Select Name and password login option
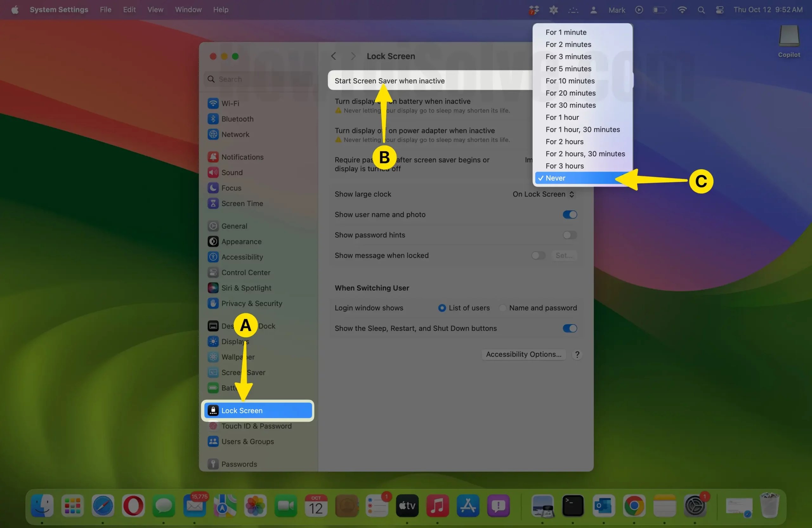Screen dimensions: 812x528 click(x=503, y=308)
